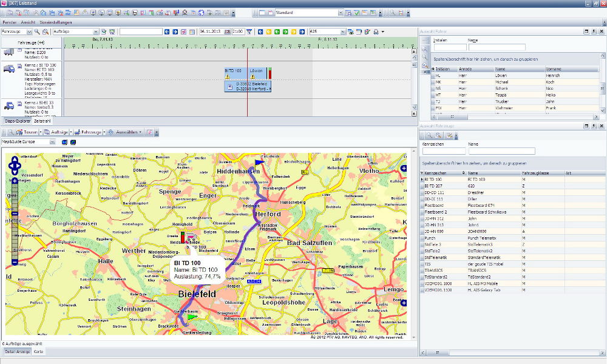
Task: Switch to the Karte tab
Action: (38, 352)
